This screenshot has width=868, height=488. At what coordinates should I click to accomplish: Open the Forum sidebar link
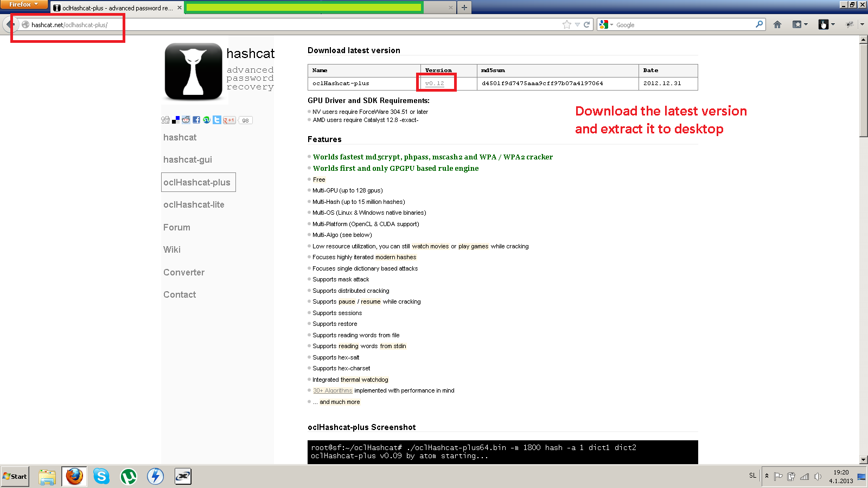[177, 228]
